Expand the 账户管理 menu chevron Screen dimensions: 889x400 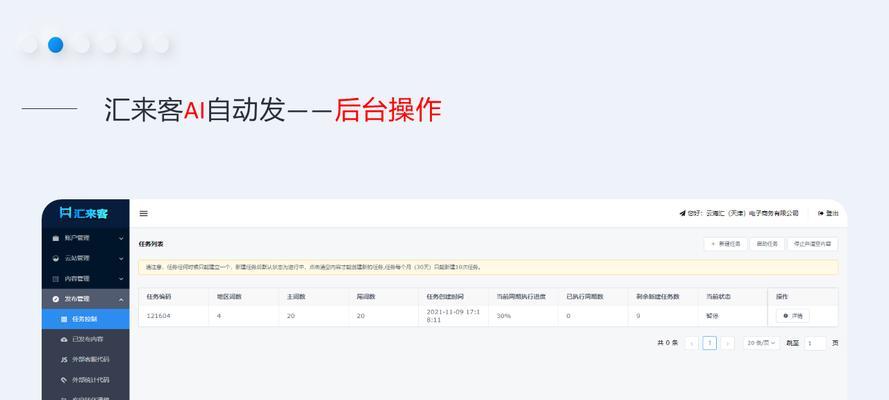[121, 239]
